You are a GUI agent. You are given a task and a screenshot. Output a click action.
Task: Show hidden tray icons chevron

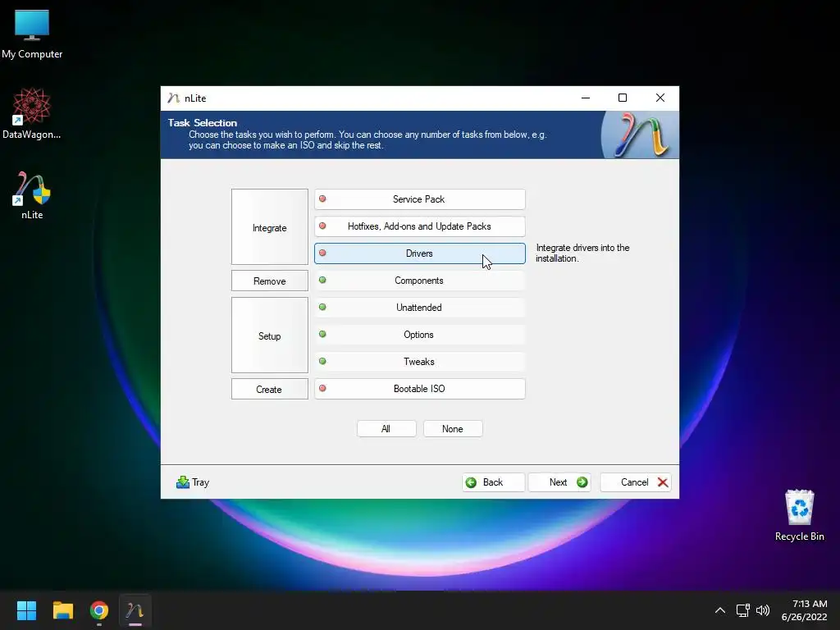pyautogui.click(x=720, y=610)
